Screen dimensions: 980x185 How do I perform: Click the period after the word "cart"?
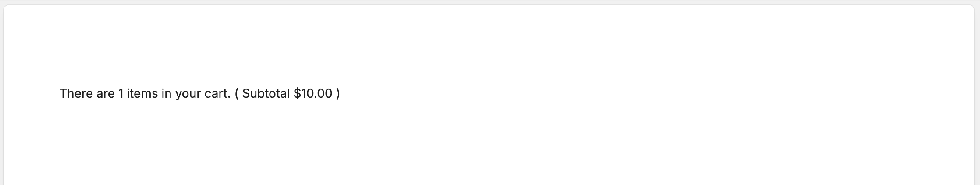tap(229, 93)
